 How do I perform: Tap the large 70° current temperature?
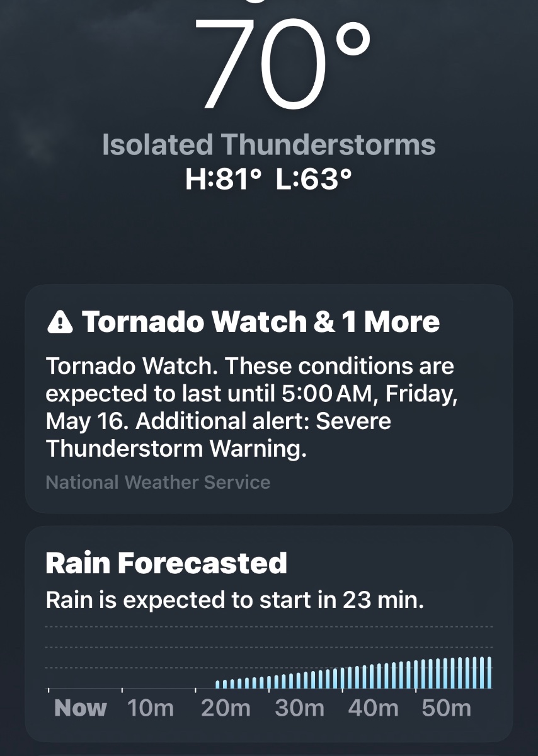pos(281,63)
